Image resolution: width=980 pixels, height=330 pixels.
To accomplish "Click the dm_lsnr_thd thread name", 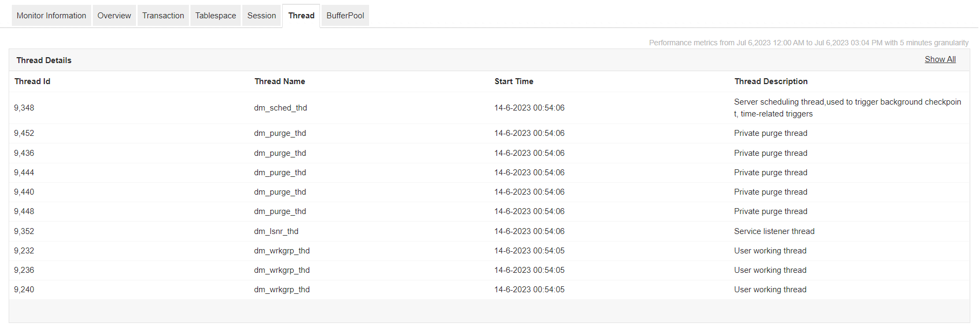I will tap(276, 231).
